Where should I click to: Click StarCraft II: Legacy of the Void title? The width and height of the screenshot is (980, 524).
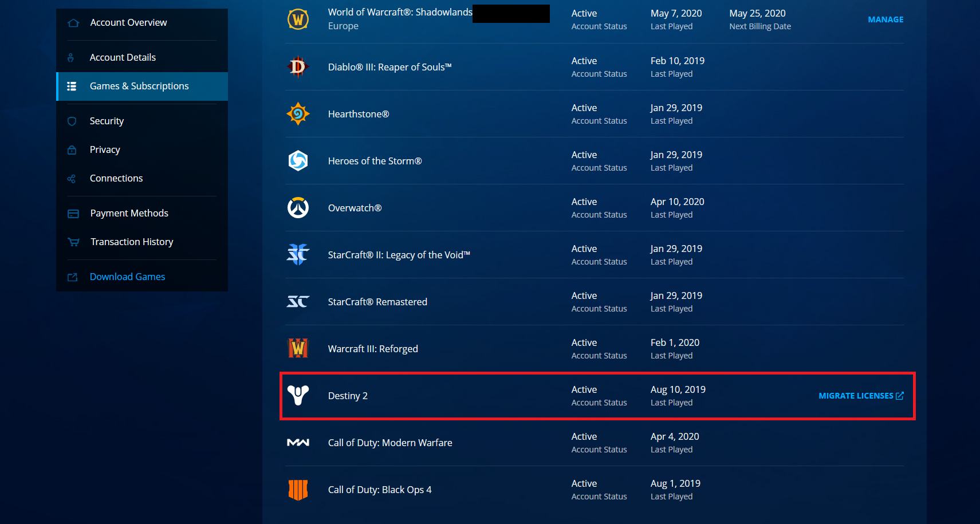tap(399, 255)
